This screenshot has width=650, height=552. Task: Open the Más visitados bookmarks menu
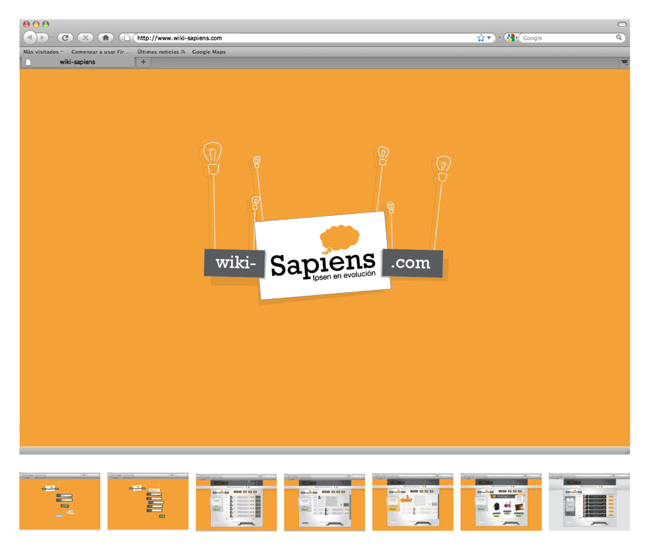pyautogui.click(x=43, y=52)
